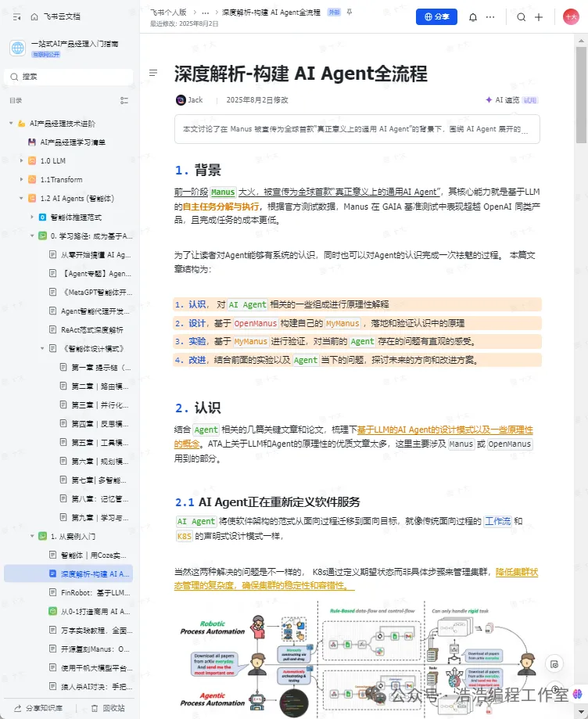The width and height of the screenshot is (588, 719).
Task: Expand the 智能体推理范式 node
Action: coord(31,217)
